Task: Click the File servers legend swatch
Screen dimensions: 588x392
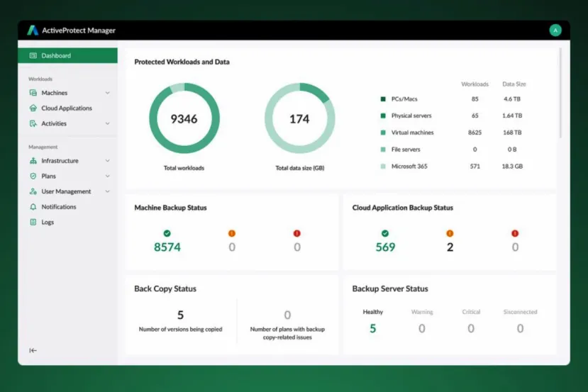Action: coord(383,149)
